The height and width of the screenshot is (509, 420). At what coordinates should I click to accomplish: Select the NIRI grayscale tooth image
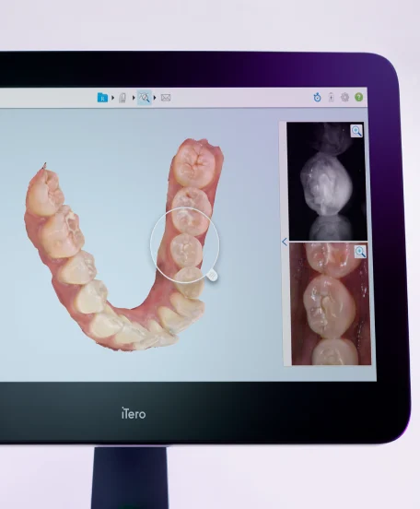(x=327, y=181)
